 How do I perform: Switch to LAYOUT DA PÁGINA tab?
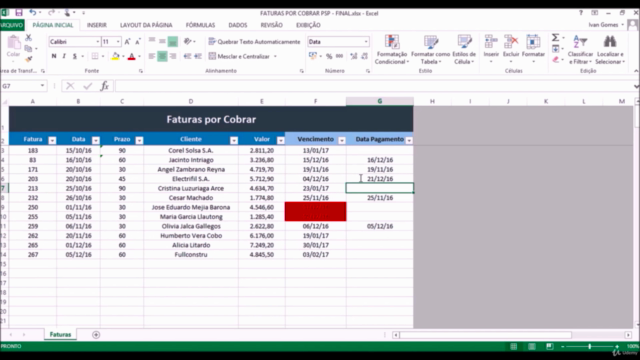tap(146, 25)
